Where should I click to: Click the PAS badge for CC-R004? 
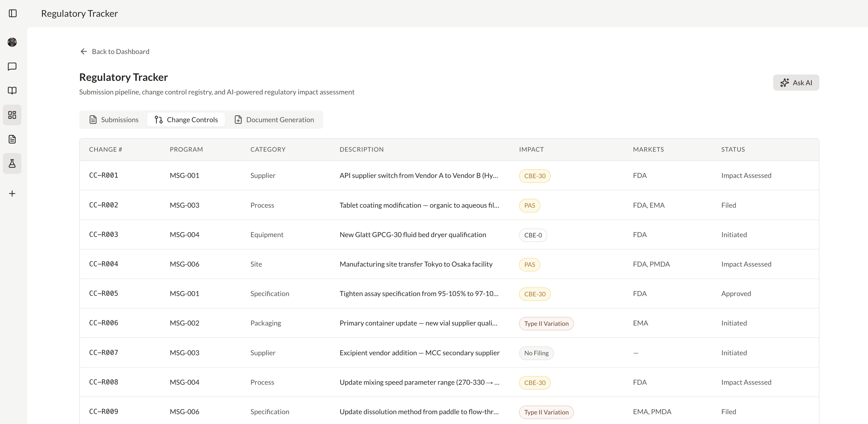(x=529, y=265)
